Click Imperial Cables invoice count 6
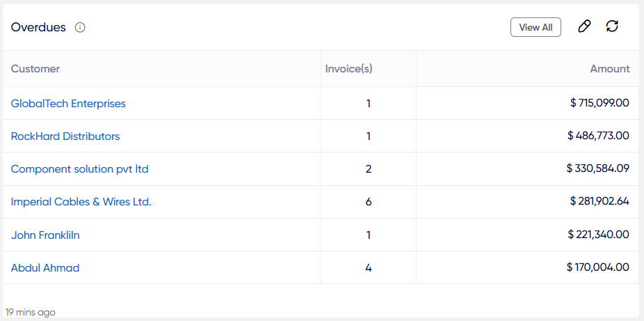 tap(369, 202)
